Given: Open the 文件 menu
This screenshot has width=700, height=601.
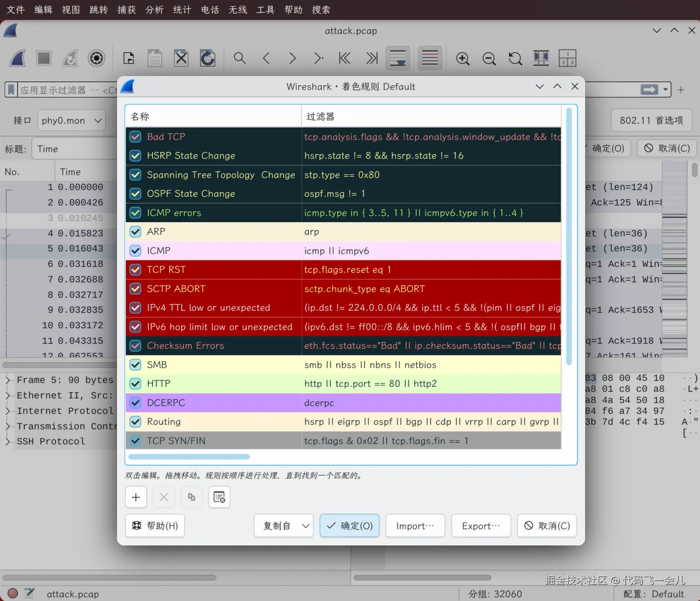Looking at the screenshot, I should [x=16, y=10].
